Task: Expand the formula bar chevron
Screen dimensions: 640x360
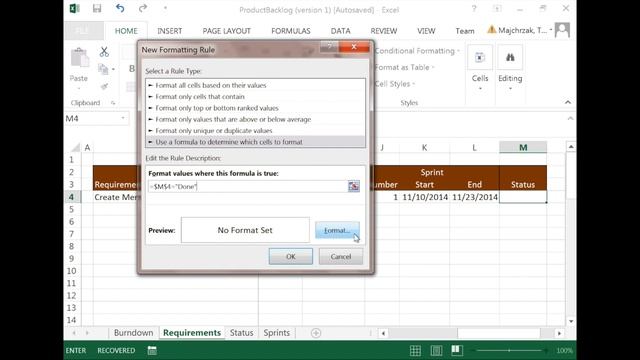Action: pyautogui.click(x=570, y=118)
